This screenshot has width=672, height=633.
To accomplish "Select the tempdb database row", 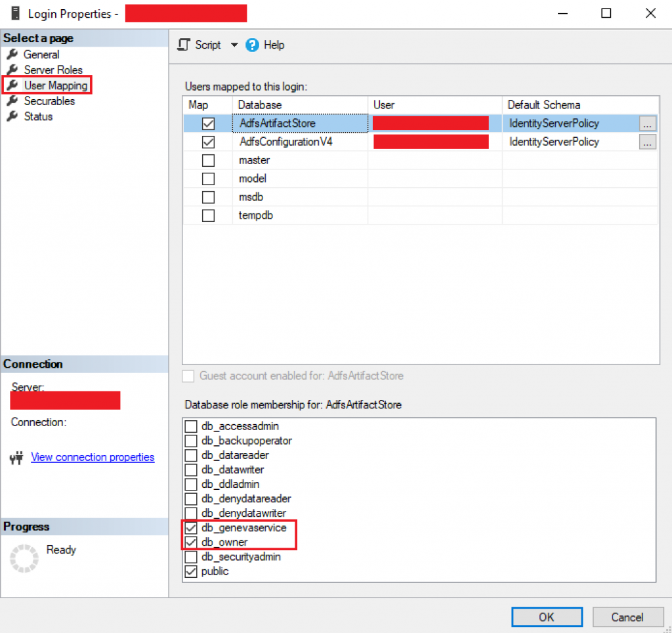I will (421, 215).
